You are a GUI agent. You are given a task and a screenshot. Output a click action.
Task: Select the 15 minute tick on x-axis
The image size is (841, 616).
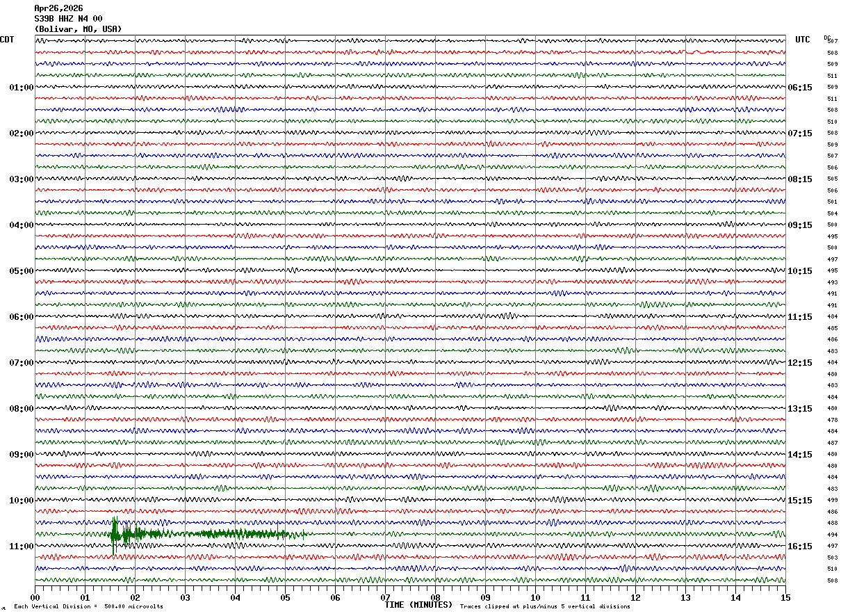[x=785, y=598]
